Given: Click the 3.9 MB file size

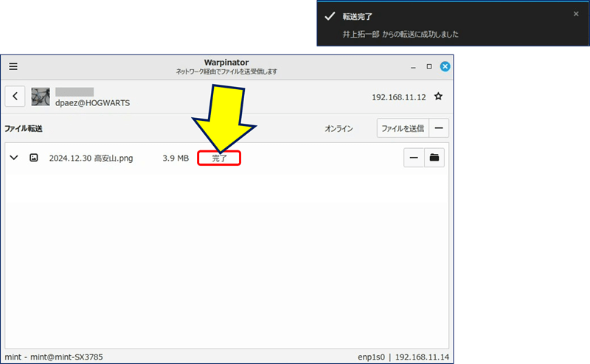Looking at the screenshot, I should pyautogui.click(x=176, y=158).
